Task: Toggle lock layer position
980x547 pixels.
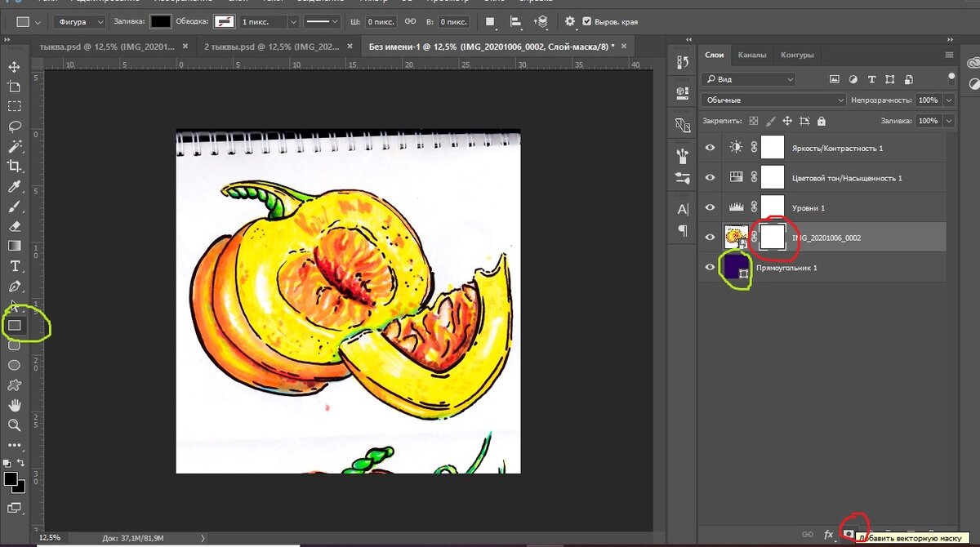Action: pyautogui.click(x=787, y=121)
